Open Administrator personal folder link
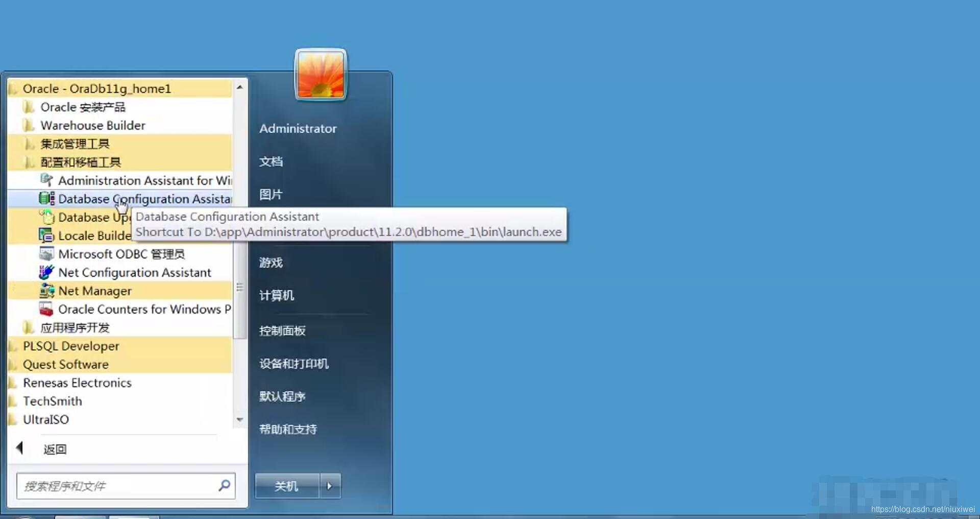Image resolution: width=980 pixels, height=519 pixels. [x=298, y=128]
